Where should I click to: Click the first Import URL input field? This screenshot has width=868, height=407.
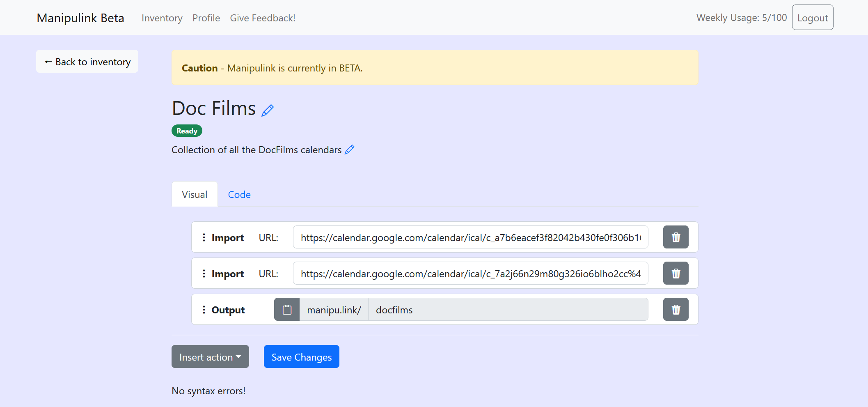471,237
